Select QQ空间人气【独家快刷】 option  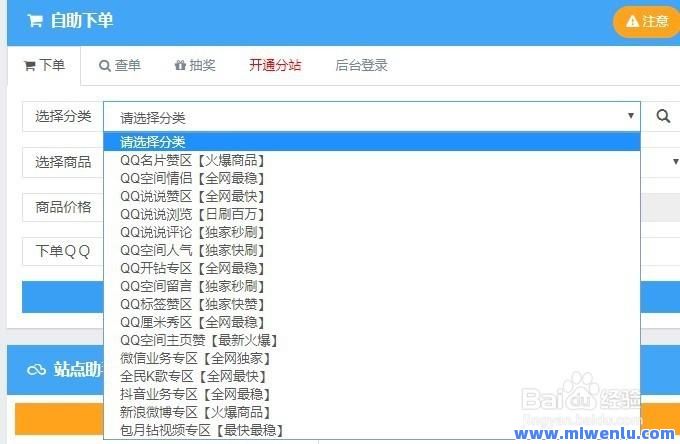tap(372, 250)
